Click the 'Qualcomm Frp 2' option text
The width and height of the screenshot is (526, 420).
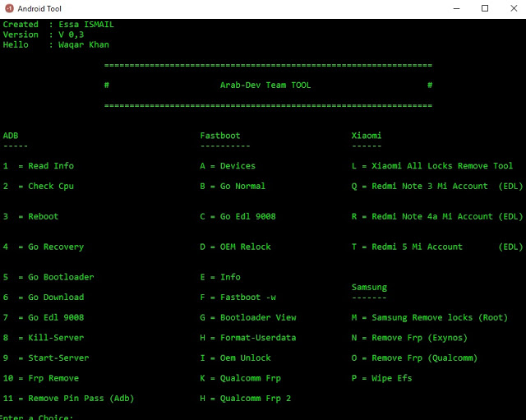click(256, 398)
